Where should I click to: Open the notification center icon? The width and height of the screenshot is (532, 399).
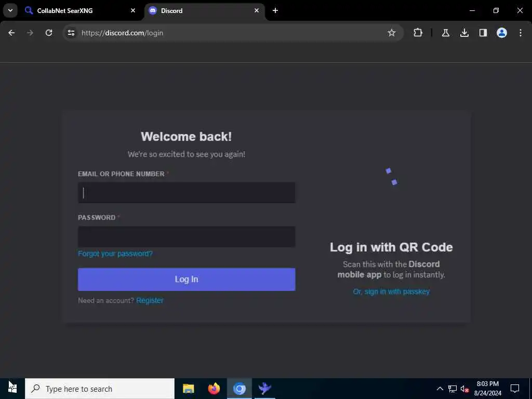[x=515, y=389]
